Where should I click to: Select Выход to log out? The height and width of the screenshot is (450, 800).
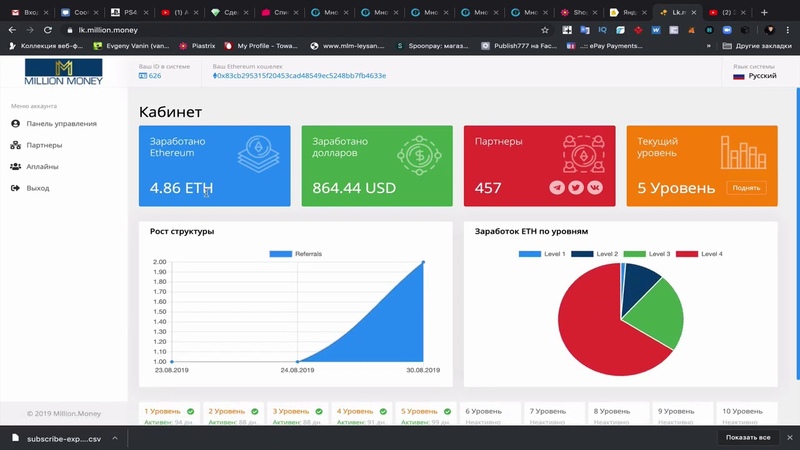tap(30, 188)
